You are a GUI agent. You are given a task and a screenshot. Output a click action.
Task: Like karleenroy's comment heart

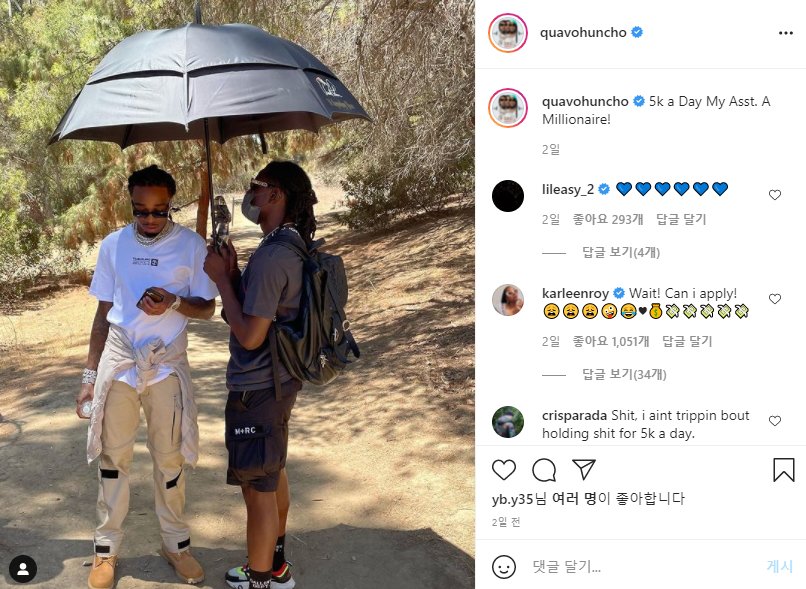pyautogui.click(x=775, y=299)
